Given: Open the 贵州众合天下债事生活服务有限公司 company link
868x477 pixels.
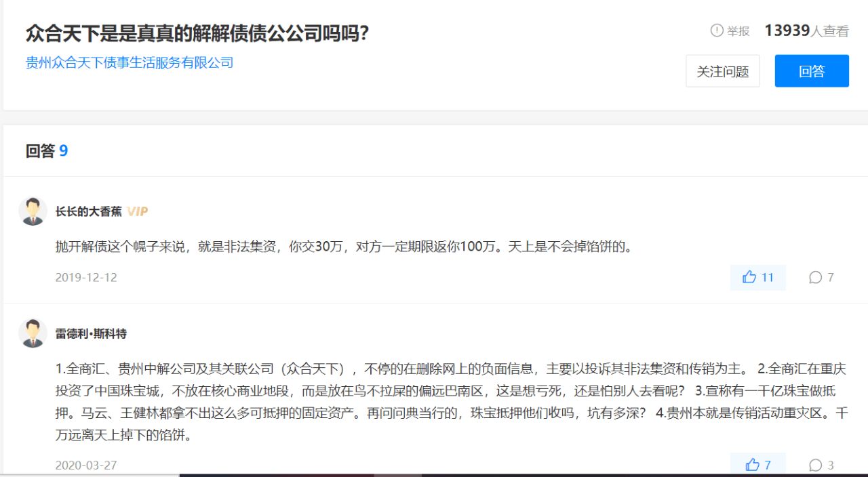Looking at the screenshot, I should point(130,63).
